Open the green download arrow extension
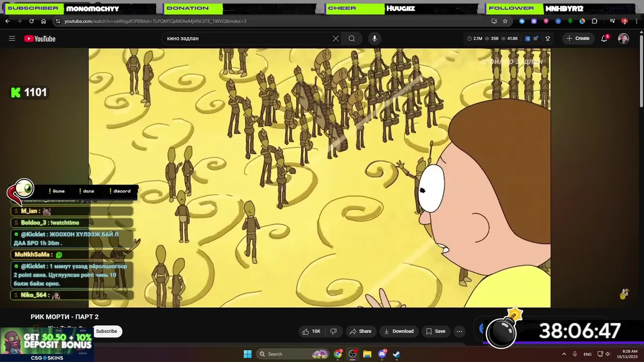The height and width of the screenshot is (362, 644). pyautogui.click(x=570, y=21)
